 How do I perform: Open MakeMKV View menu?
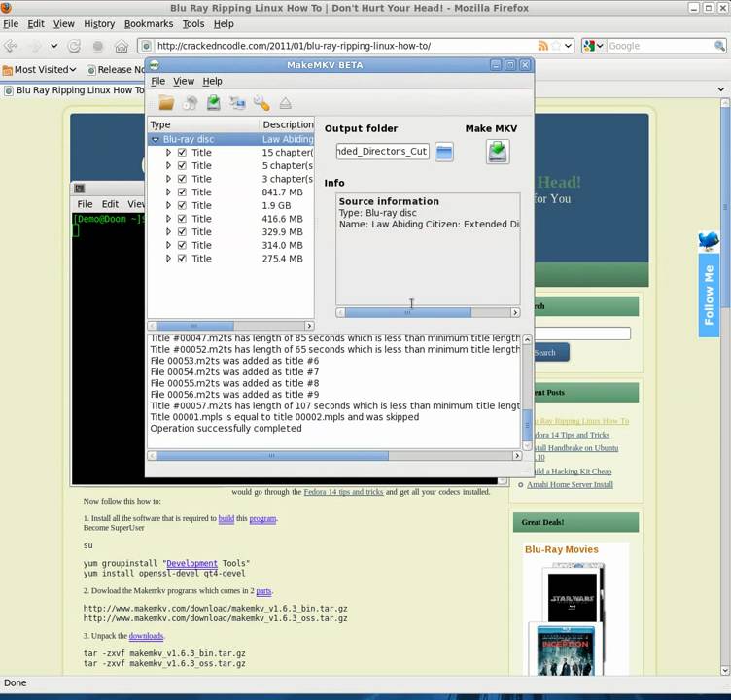click(x=184, y=81)
